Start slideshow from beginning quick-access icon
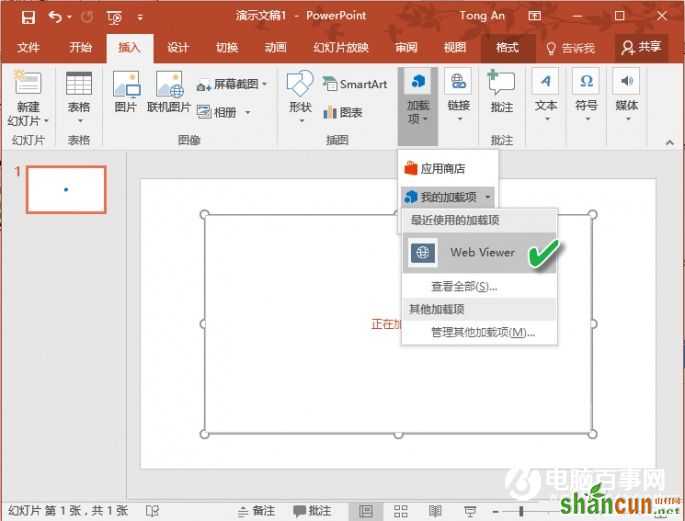Screen dimensions: 685x521 click(114, 17)
